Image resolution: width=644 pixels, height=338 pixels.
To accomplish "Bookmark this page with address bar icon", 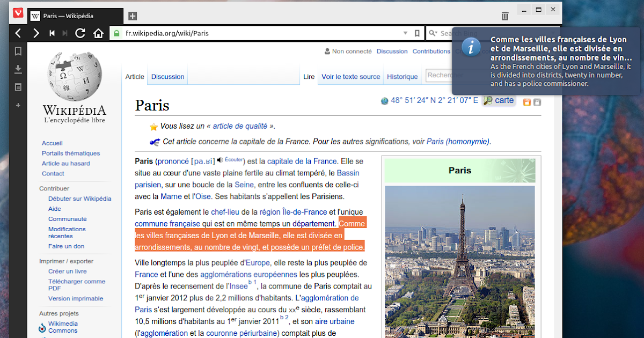I will pyautogui.click(x=417, y=33).
